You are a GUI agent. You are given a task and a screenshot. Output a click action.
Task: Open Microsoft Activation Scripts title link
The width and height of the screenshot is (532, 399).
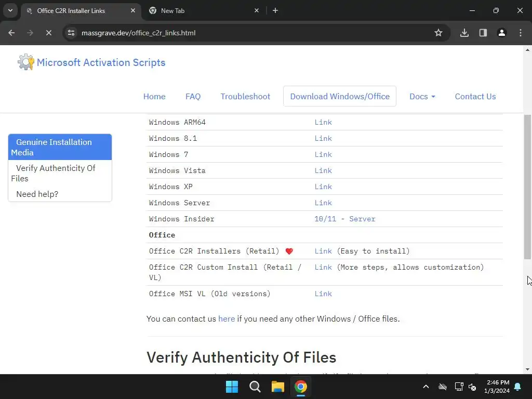pyautogui.click(x=101, y=62)
